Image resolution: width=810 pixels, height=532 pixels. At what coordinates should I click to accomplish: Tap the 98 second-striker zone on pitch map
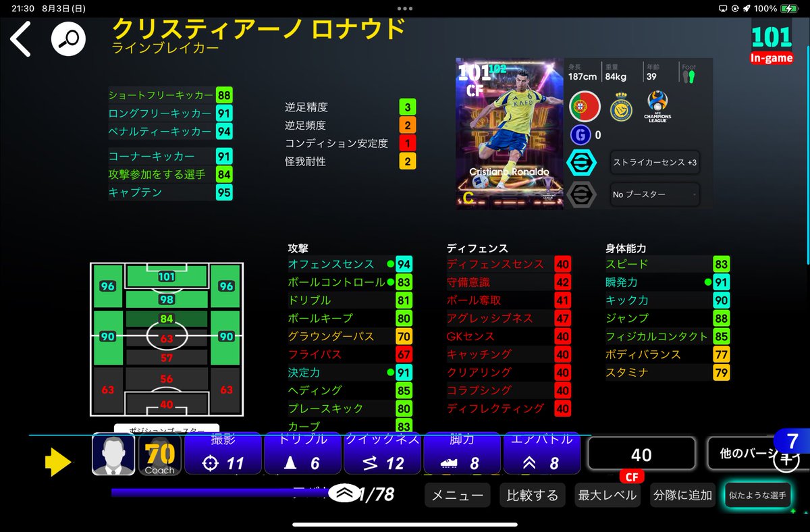point(167,299)
